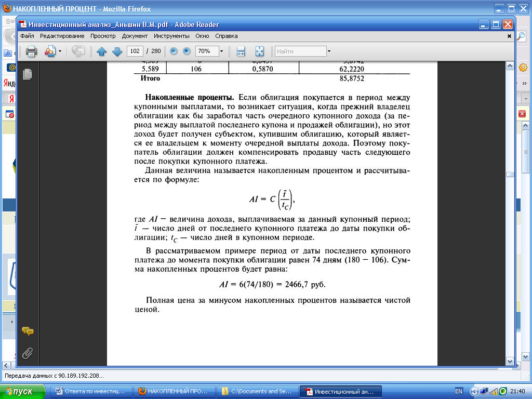Viewport: 532px width, 399px height.
Task: Open the Просмотр menu
Action: [x=103, y=36]
